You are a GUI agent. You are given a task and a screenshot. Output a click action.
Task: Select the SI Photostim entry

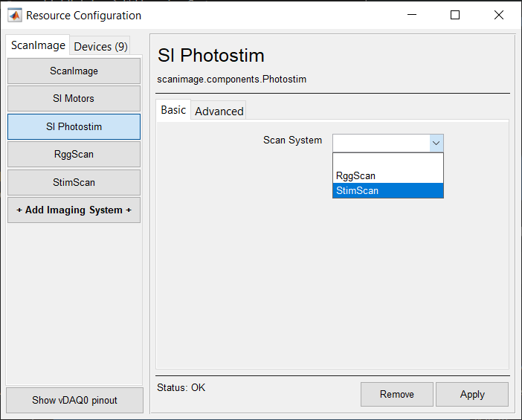pos(74,127)
